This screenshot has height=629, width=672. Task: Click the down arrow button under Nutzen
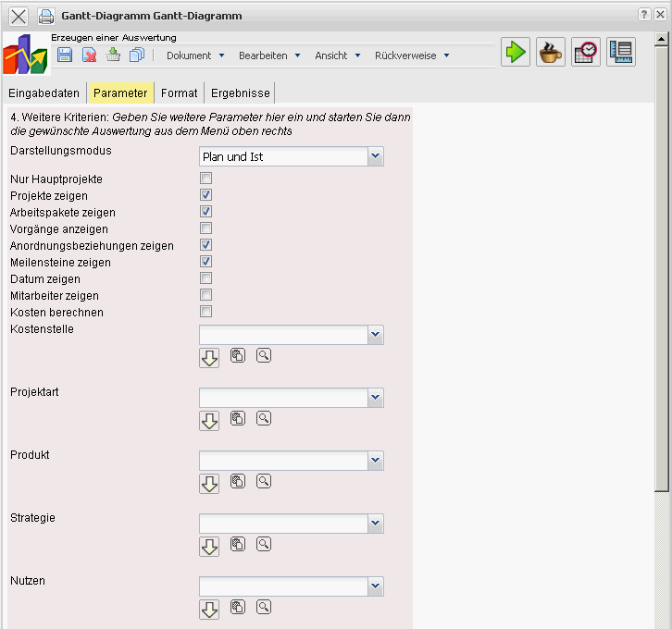(x=209, y=610)
